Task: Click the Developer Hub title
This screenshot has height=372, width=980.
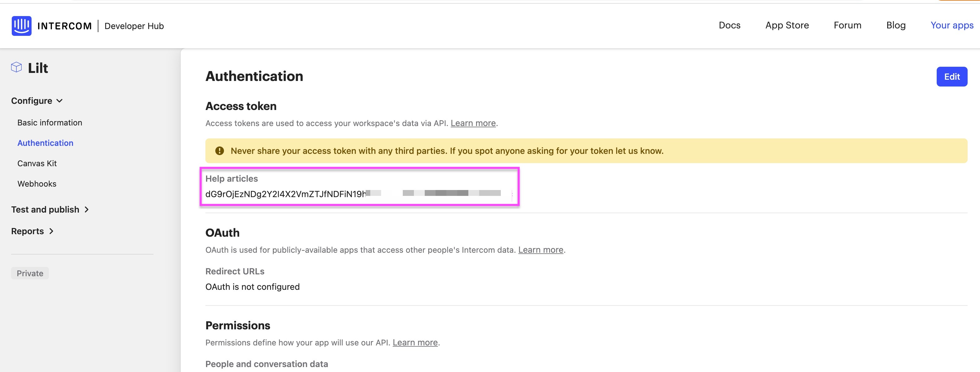Action: click(x=134, y=26)
